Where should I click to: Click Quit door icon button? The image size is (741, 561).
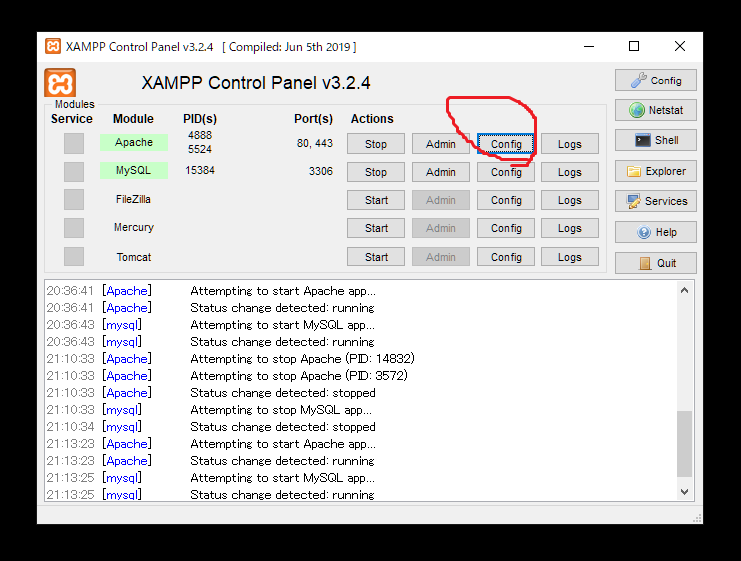coord(655,263)
